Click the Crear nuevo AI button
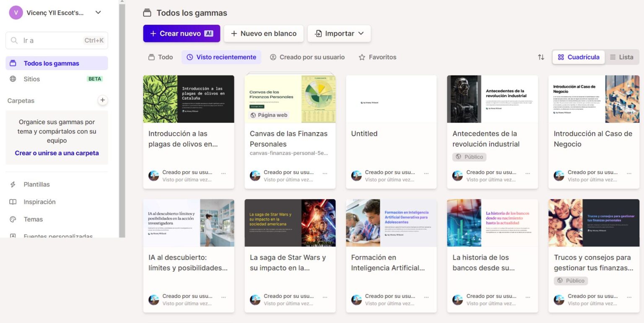644x323 pixels. (x=181, y=33)
